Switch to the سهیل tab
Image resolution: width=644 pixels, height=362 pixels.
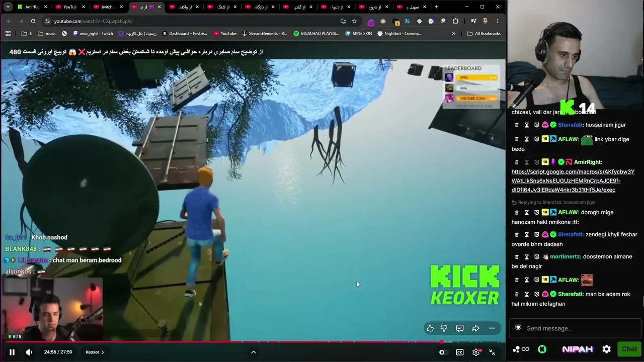pyautogui.click(x=410, y=7)
